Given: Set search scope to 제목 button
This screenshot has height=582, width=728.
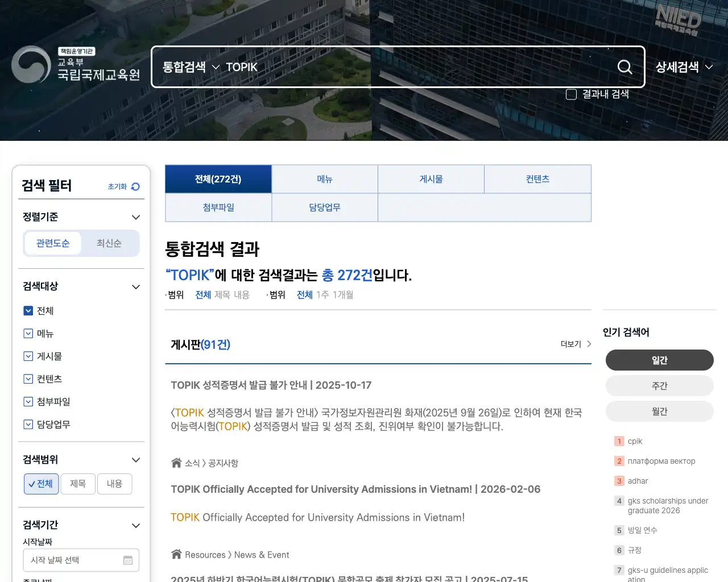Looking at the screenshot, I should [78, 484].
